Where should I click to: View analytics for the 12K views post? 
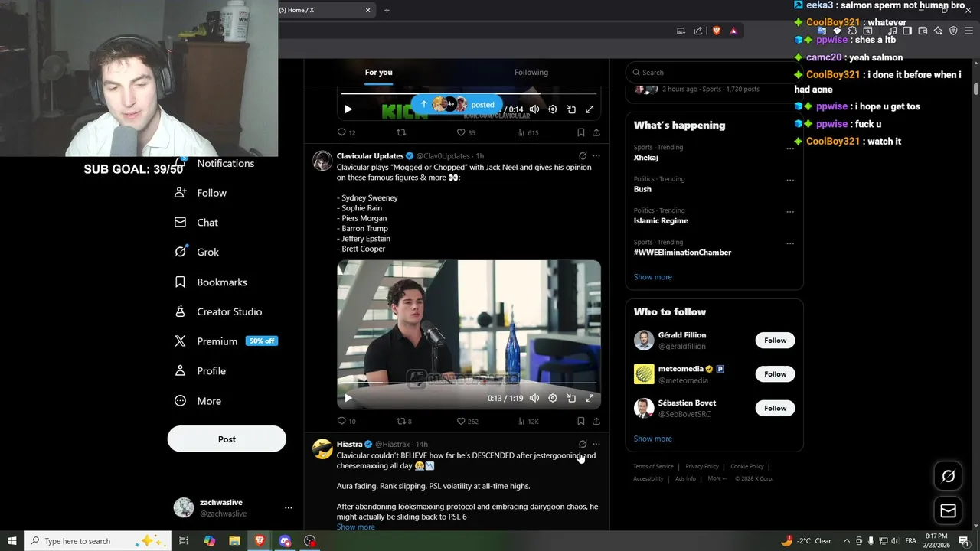tap(527, 421)
